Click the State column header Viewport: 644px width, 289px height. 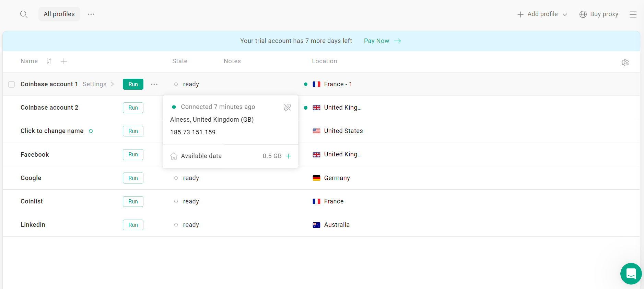click(x=180, y=61)
